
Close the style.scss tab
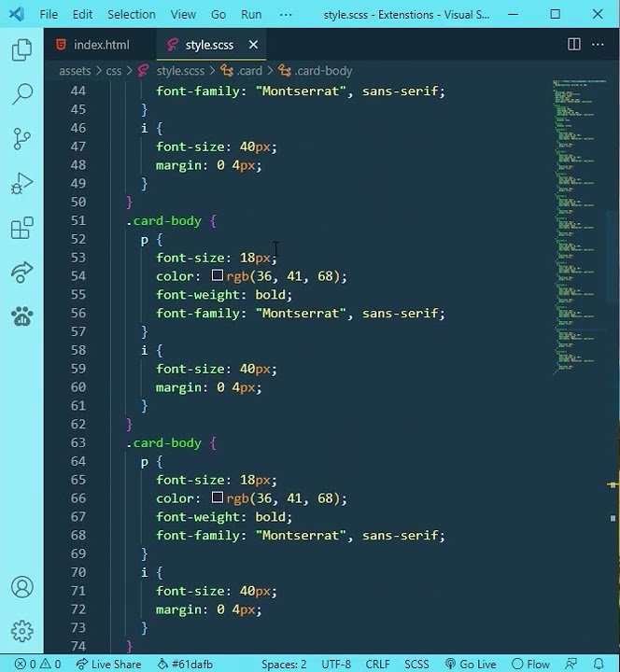[253, 45]
